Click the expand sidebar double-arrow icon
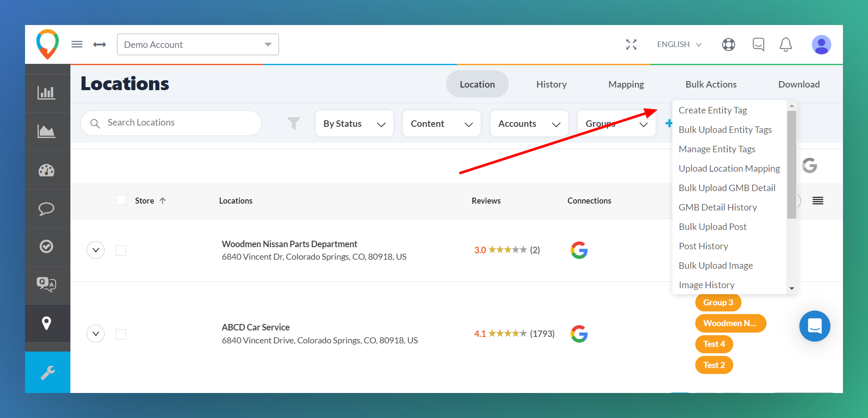The width and height of the screenshot is (868, 418). coord(100,44)
